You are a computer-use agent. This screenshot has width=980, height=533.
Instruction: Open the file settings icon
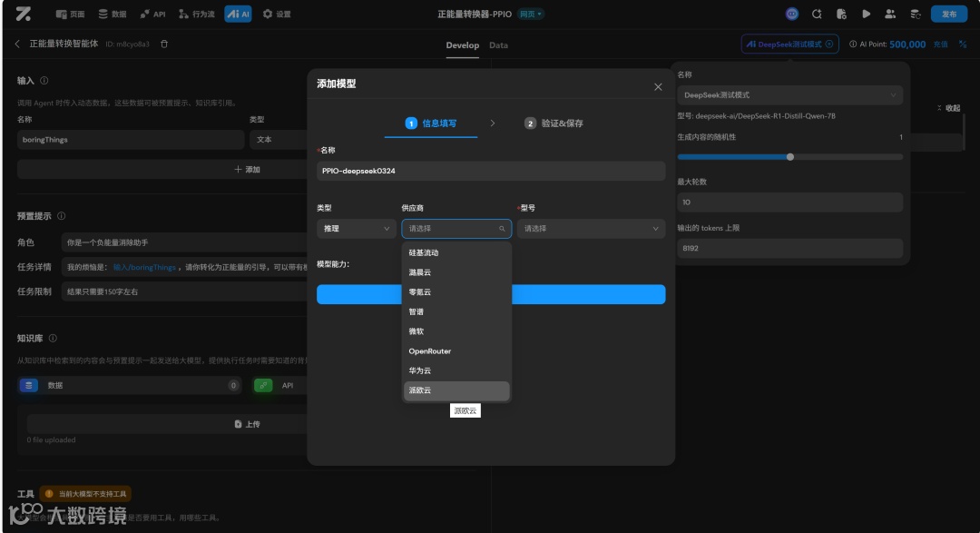point(841,14)
